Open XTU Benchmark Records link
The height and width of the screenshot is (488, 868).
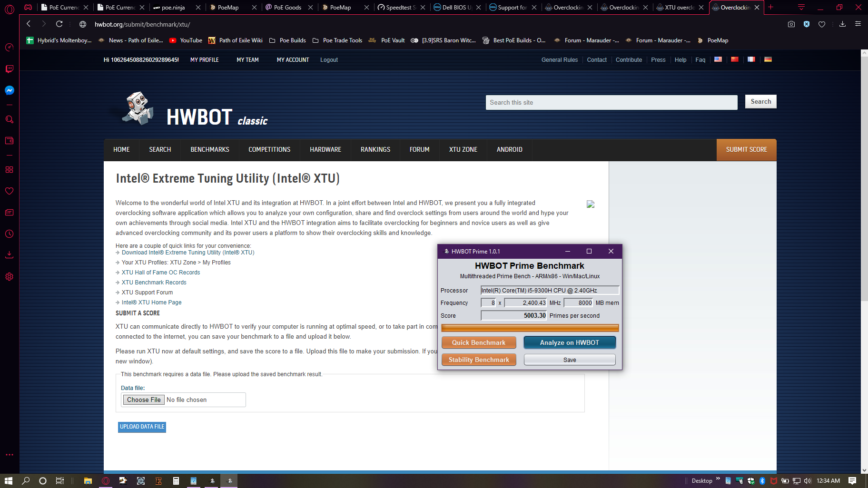154,283
